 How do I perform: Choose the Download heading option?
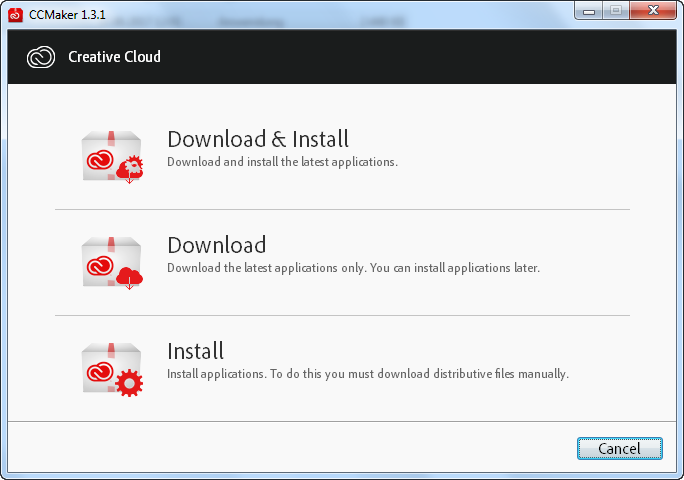click(217, 245)
